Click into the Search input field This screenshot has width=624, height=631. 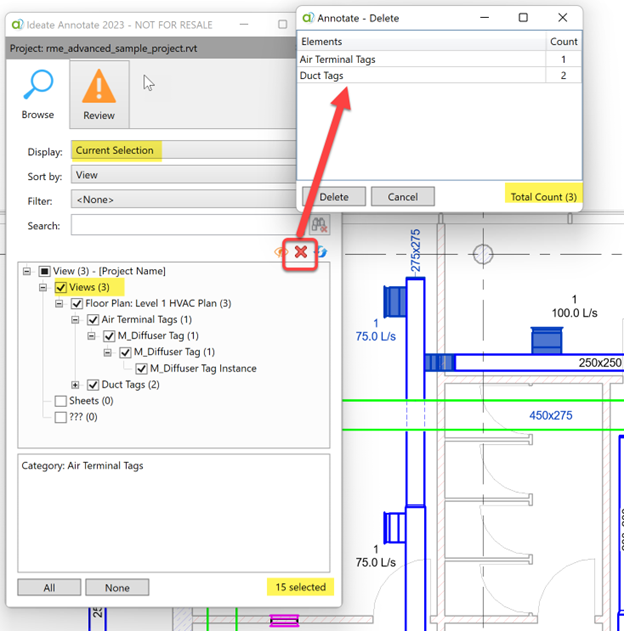(x=189, y=225)
